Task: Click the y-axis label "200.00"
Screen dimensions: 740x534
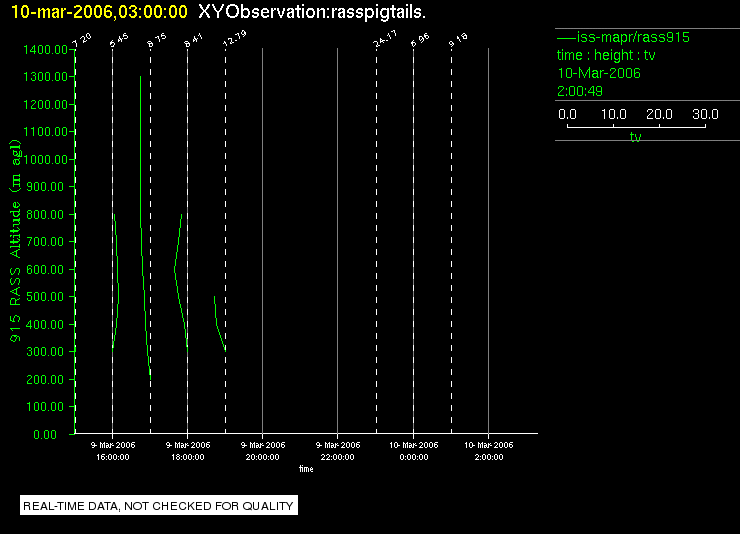Action: click(45, 379)
